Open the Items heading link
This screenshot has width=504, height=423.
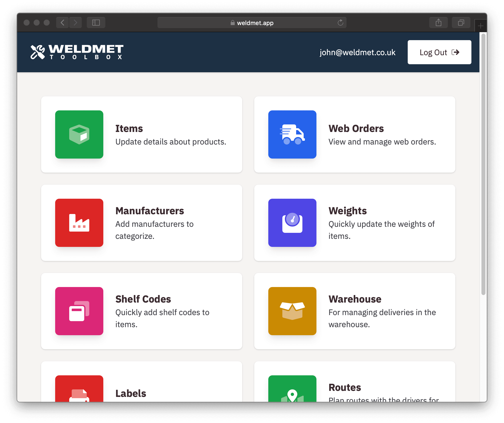pyautogui.click(x=129, y=128)
